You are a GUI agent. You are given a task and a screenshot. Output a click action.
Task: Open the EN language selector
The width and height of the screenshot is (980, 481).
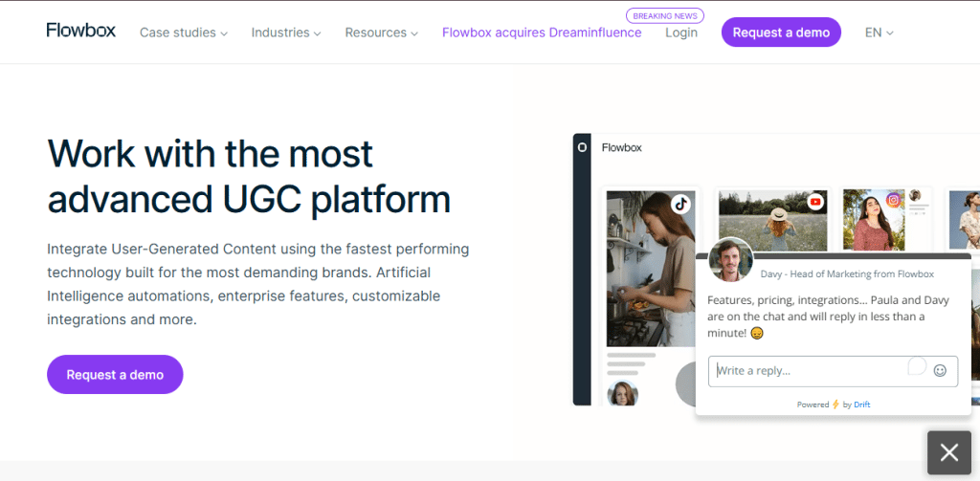click(879, 33)
